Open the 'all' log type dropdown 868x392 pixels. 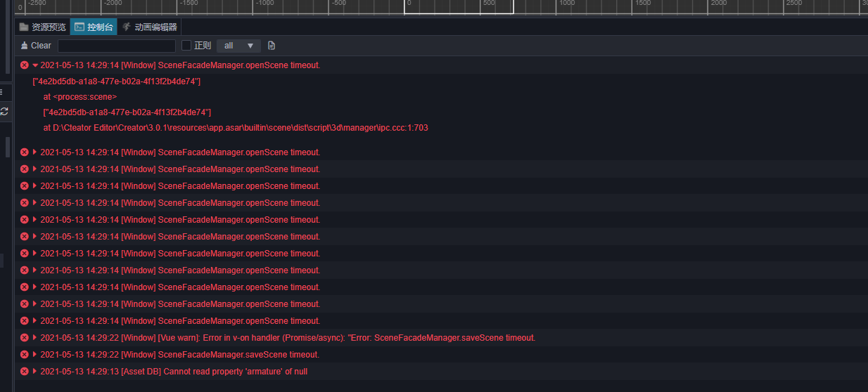point(238,46)
